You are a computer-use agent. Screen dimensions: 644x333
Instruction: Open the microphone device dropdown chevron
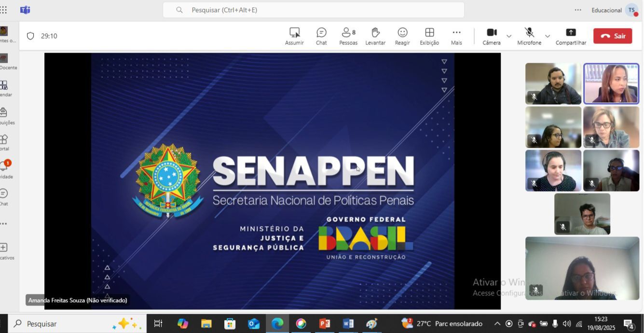(548, 36)
